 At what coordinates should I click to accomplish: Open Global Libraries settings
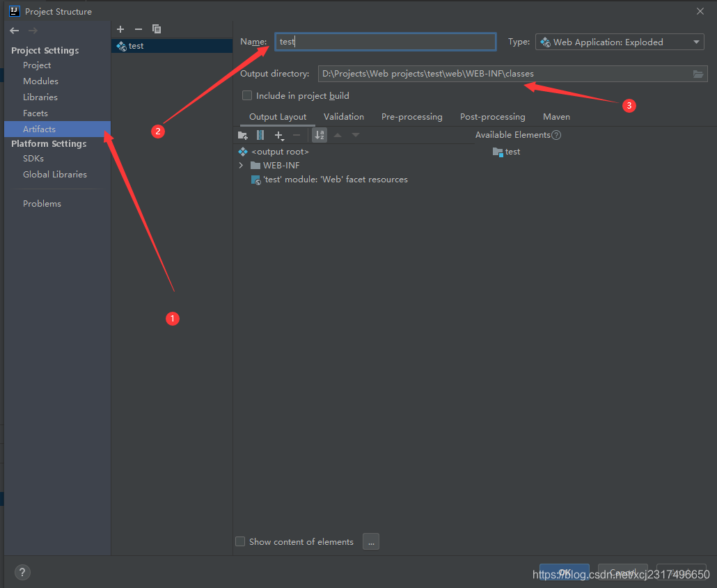[x=55, y=175]
